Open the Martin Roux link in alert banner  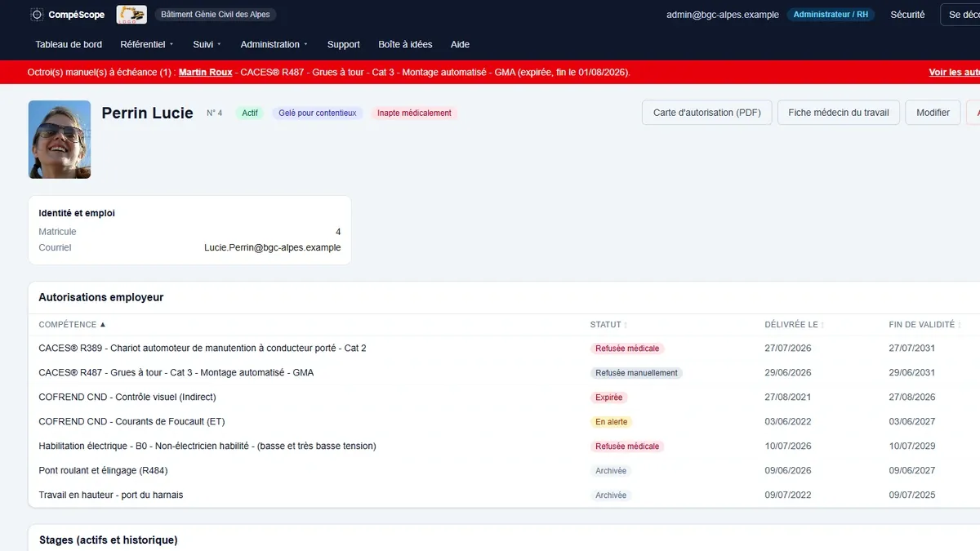click(x=206, y=72)
